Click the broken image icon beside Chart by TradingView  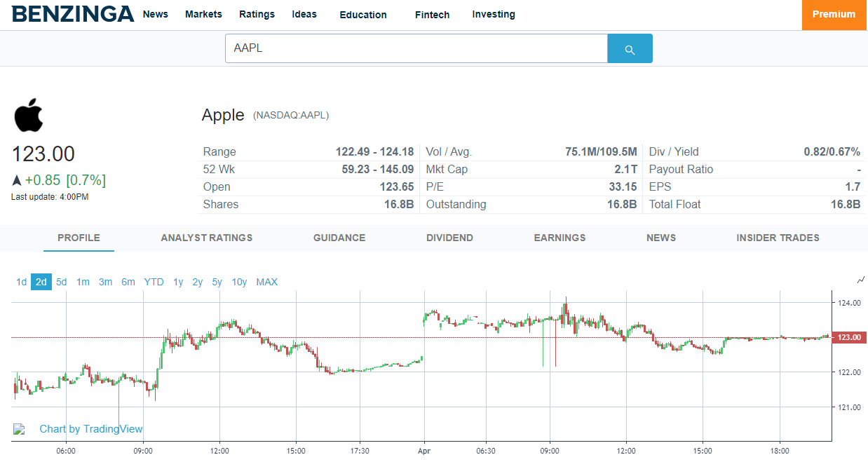(20, 429)
